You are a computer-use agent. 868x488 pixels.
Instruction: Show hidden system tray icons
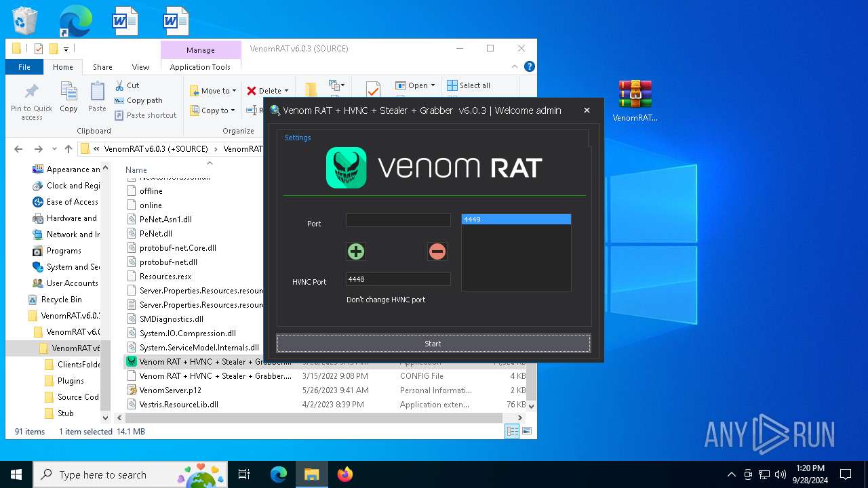[x=731, y=474]
